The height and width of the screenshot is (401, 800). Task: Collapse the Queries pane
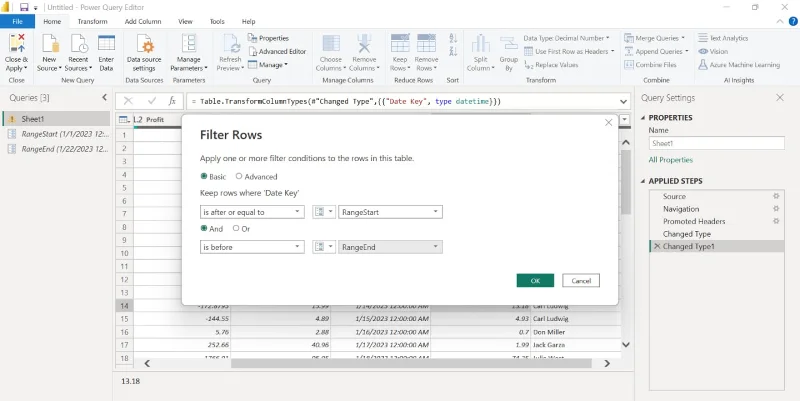105,97
